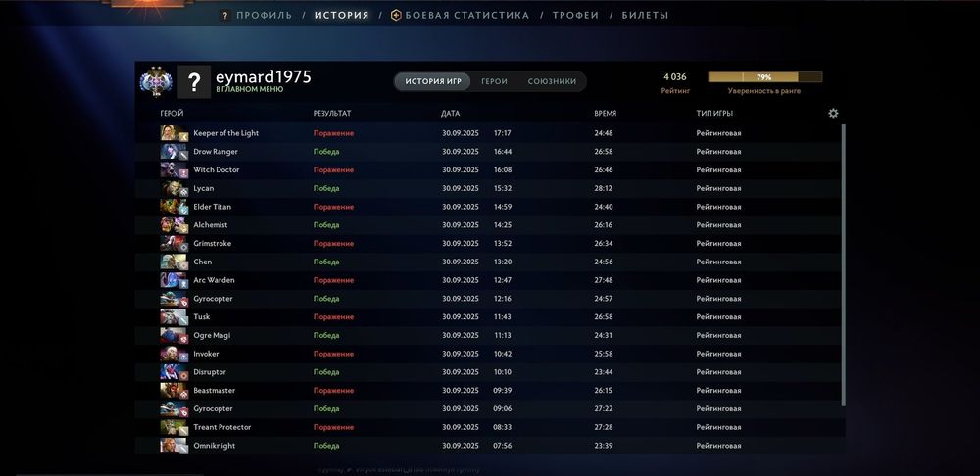Open the Боевая статистика tab

coord(466,15)
